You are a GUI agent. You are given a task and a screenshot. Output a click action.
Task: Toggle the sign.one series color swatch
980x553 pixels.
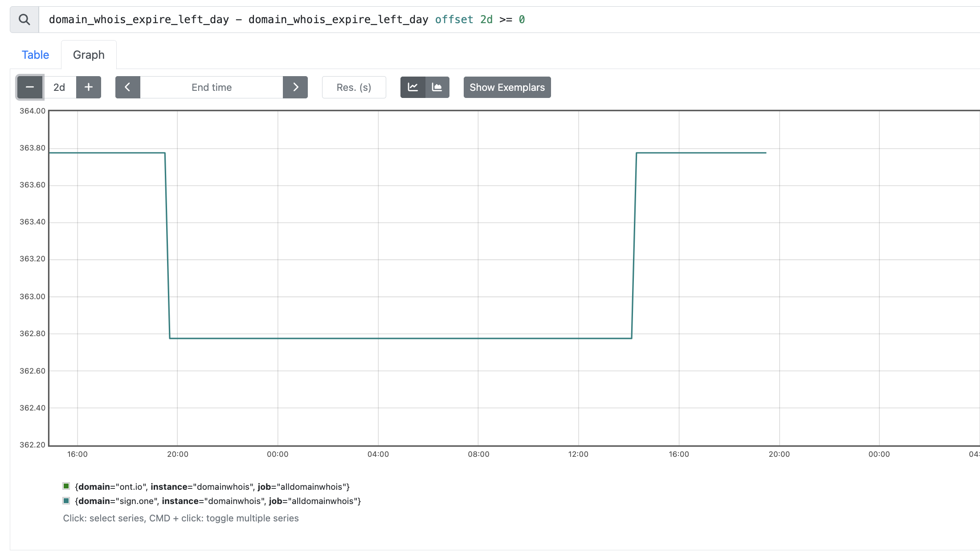[66, 501]
